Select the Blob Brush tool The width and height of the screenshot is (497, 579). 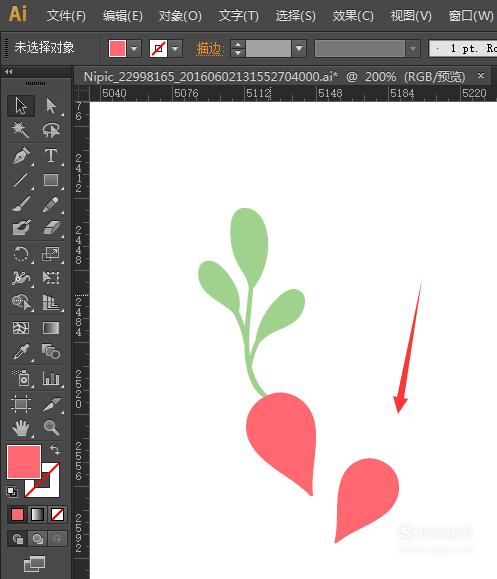coord(21,228)
